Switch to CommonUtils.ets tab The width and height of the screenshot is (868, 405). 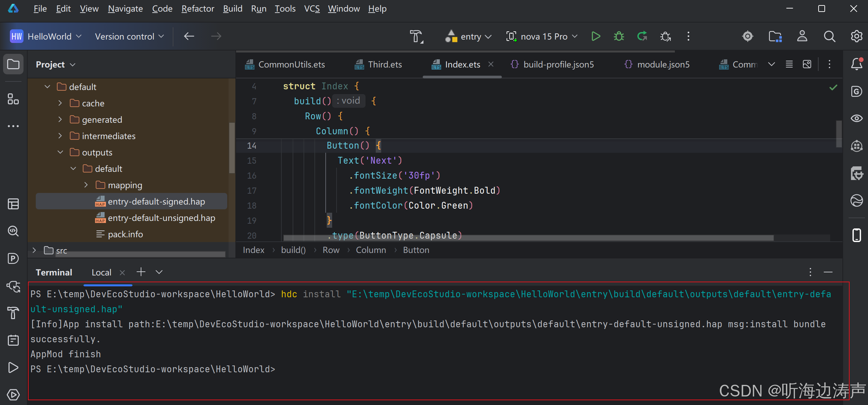(x=285, y=64)
